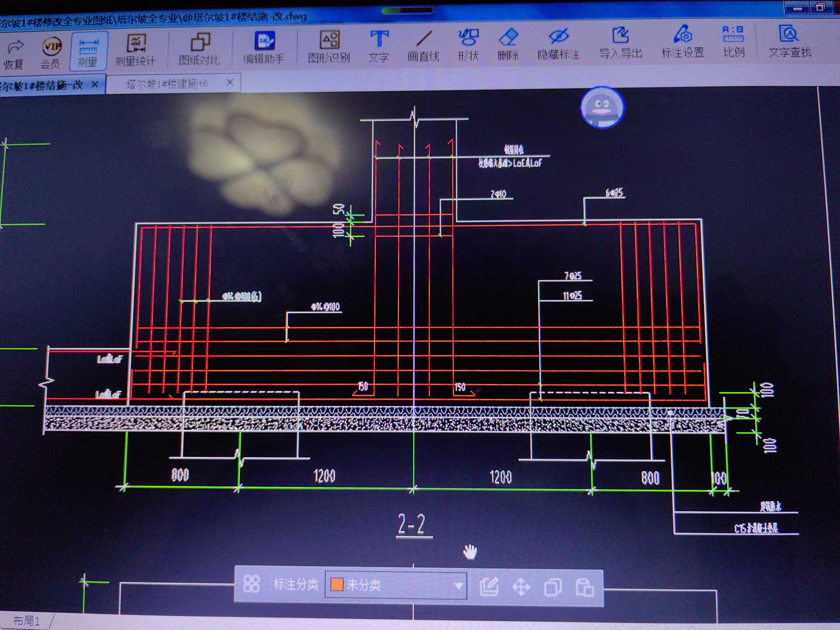Select the 文字 text tool
The width and height of the screenshot is (840, 630).
379,46
